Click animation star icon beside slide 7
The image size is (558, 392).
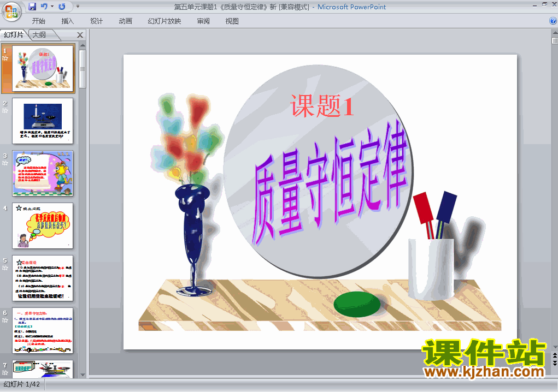point(5,372)
